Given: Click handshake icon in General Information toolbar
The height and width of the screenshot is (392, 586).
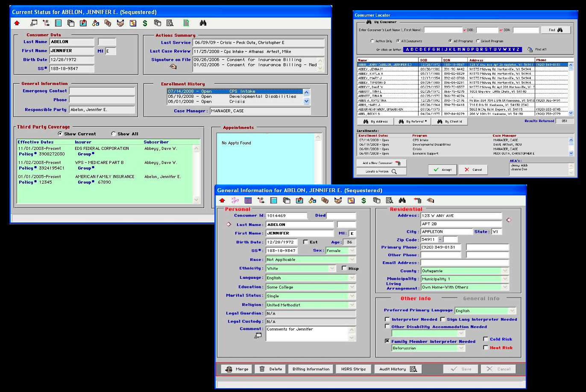Looking at the screenshot, I should coord(338,200).
